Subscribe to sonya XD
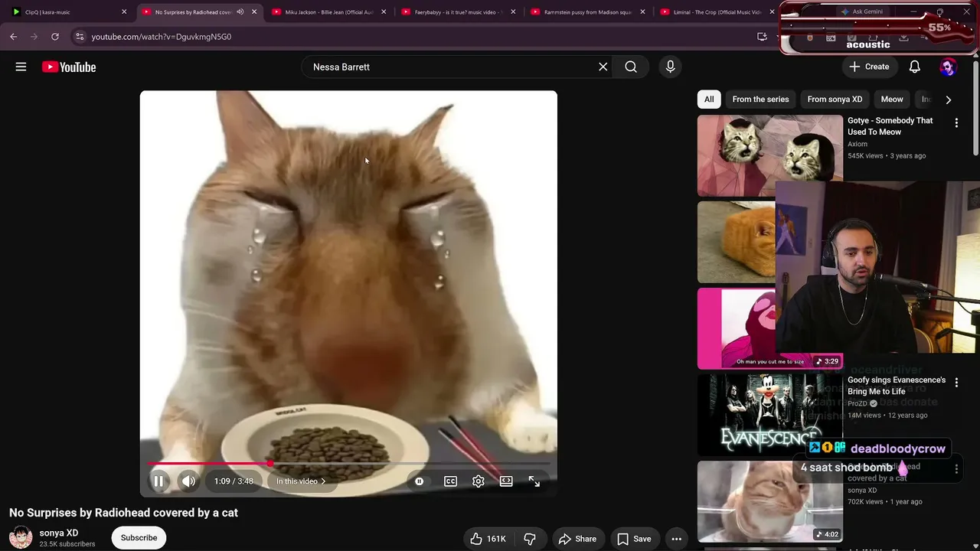980x551 pixels. point(139,538)
